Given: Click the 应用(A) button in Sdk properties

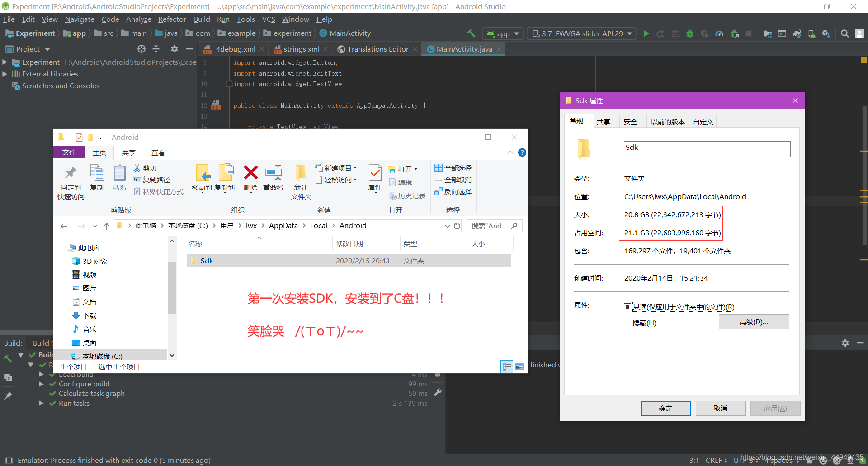Looking at the screenshot, I should (775, 408).
